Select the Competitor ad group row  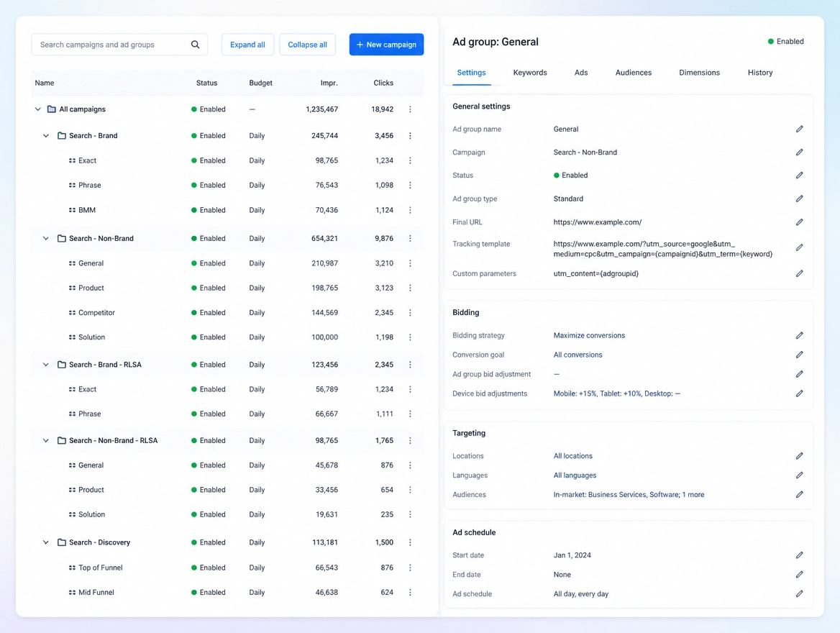pos(227,312)
